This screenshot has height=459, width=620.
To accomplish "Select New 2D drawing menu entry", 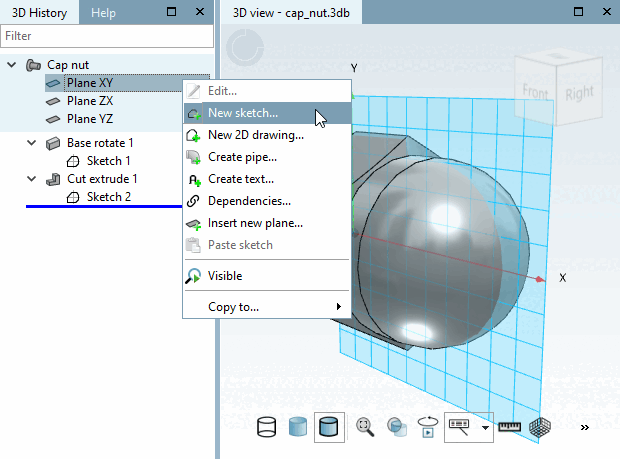I will click(x=268, y=135).
